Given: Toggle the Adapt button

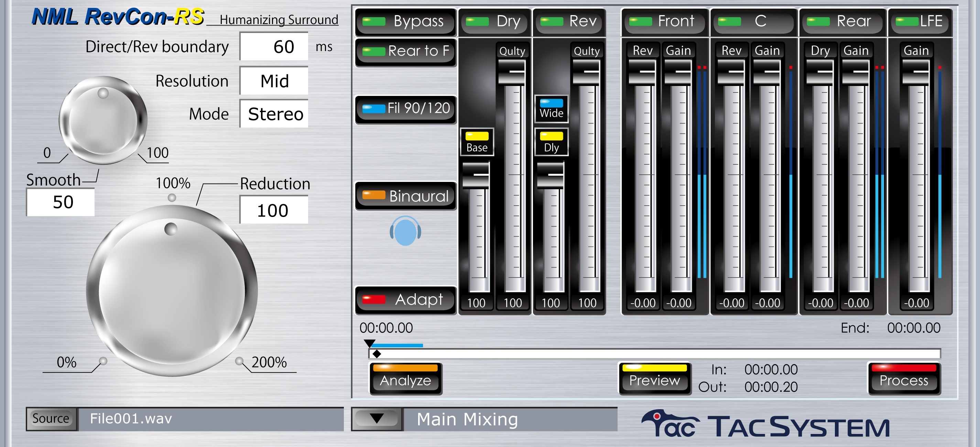Looking at the screenshot, I should click(x=405, y=300).
